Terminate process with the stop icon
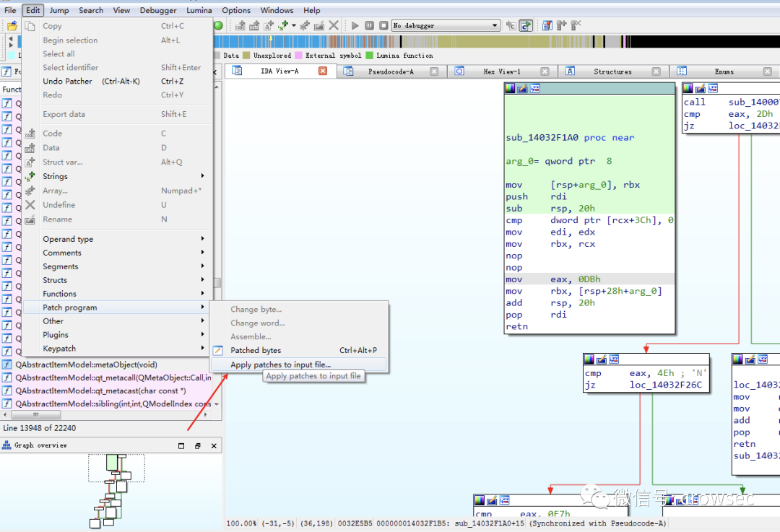The image size is (780, 532). pyautogui.click(x=383, y=25)
